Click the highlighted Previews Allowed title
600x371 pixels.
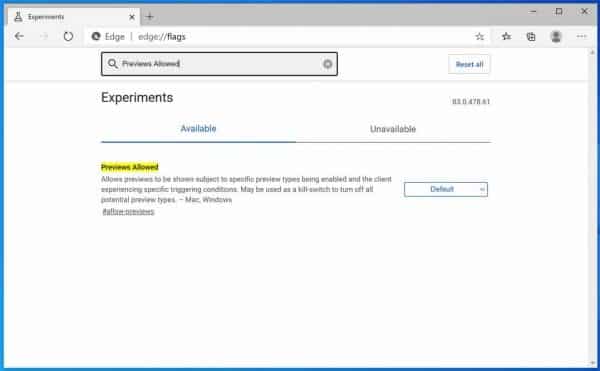(x=130, y=167)
